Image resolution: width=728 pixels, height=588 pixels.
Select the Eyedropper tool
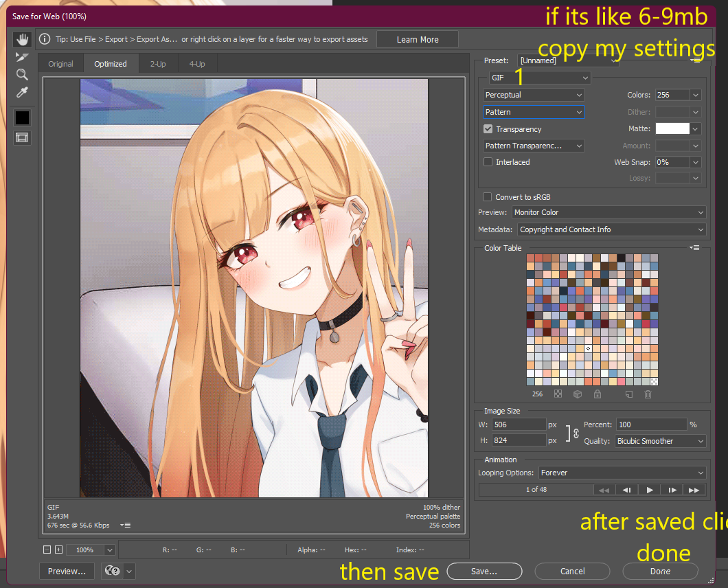(x=22, y=93)
